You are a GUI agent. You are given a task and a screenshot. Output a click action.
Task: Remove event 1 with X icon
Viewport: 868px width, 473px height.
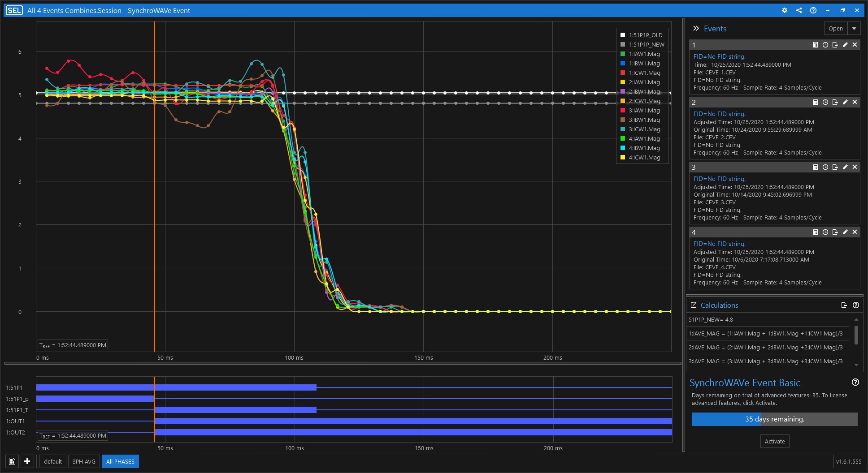coord(855,45)
